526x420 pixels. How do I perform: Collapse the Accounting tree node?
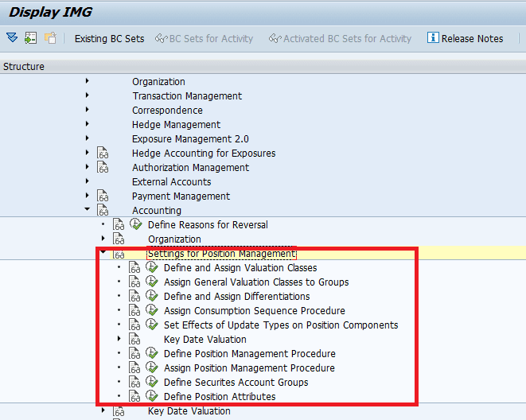click(87, 211)
